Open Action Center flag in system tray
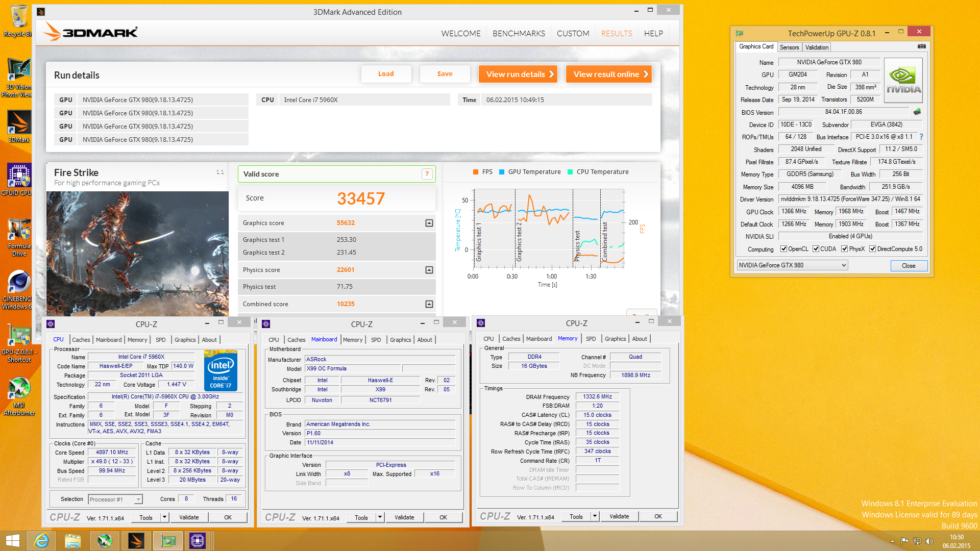Image resolution: width=980 pixels, height=551 pixels. tap(904, 541)
